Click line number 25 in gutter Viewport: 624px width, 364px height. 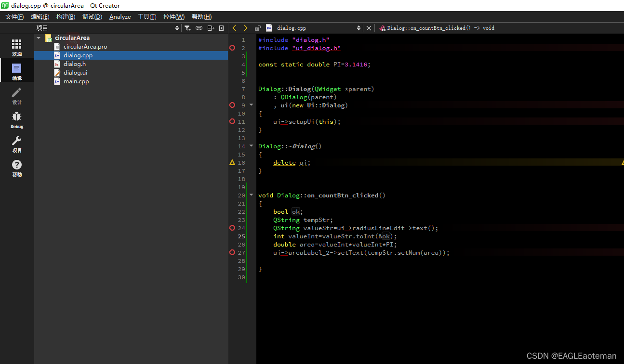coord(241,236)
